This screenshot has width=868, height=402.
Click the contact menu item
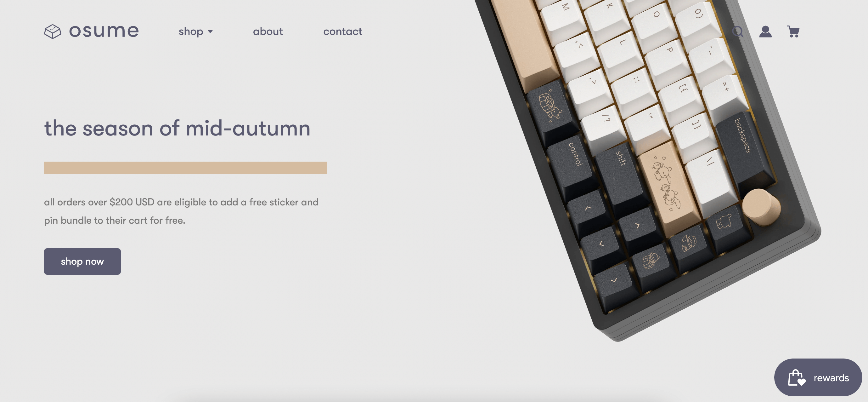[343, 31]
